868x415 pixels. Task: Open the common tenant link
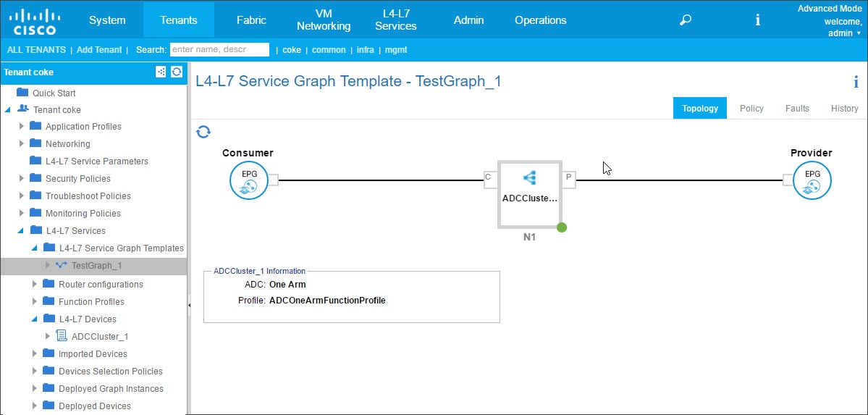329,50
